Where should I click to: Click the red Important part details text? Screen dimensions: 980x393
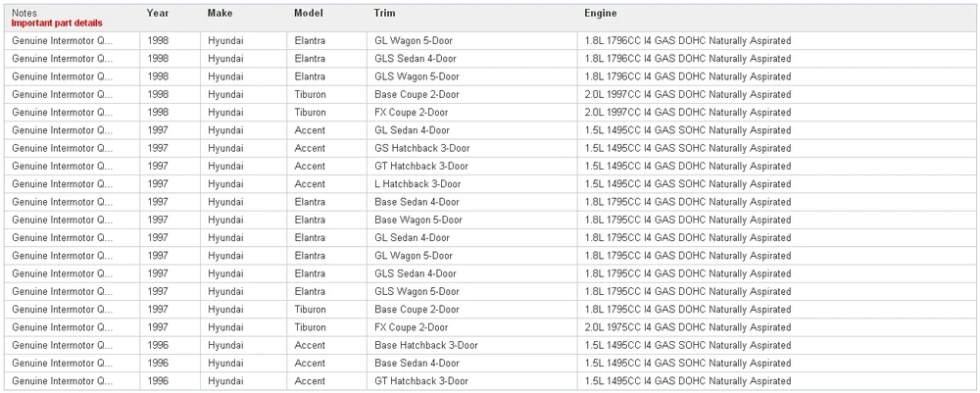point(57,24)
